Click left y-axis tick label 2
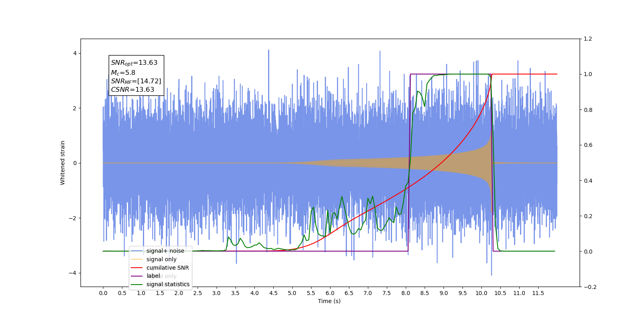Viewport: 644px width, 322px height. coord(75,108)
